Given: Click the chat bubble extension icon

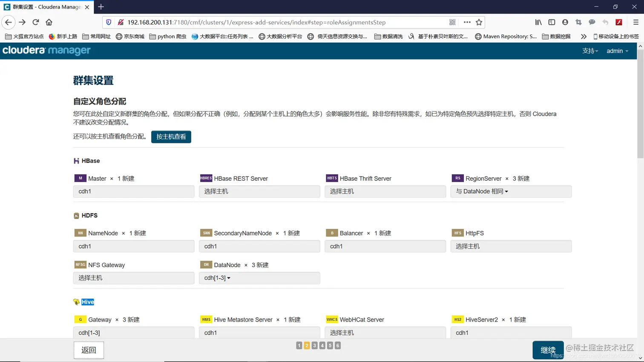Looking at the screenshot, I should click(592, 22).
